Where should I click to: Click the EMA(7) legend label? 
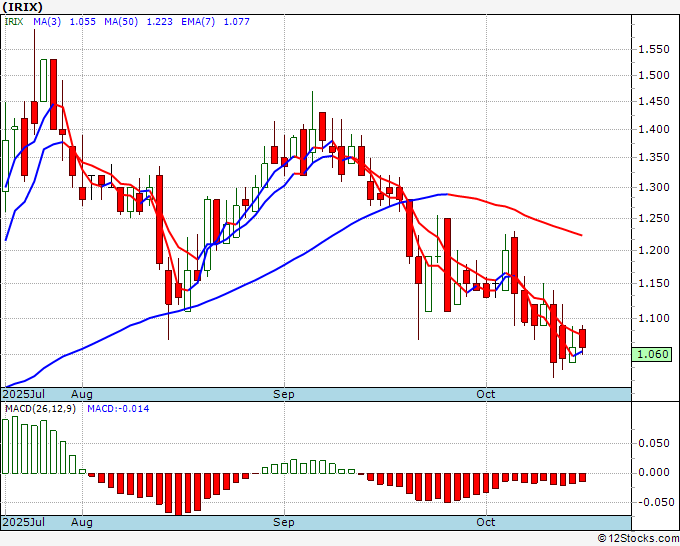coord(198,21)
